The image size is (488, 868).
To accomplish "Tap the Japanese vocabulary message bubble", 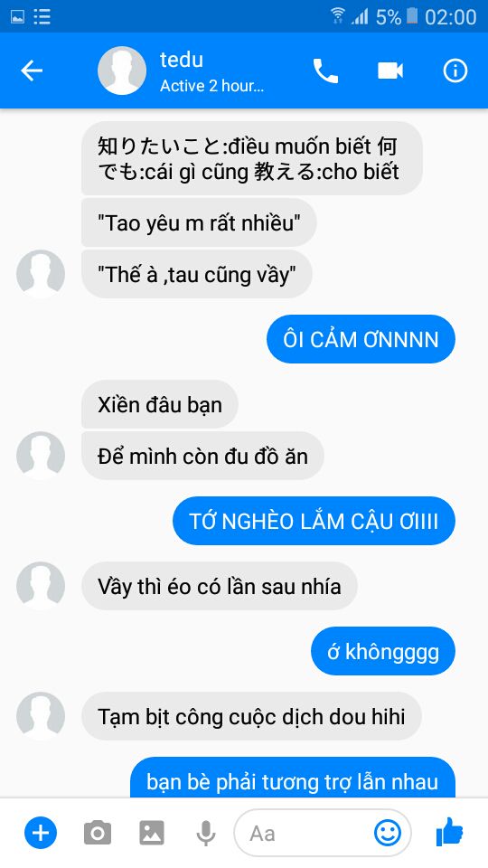I will [x=252, y=158].
